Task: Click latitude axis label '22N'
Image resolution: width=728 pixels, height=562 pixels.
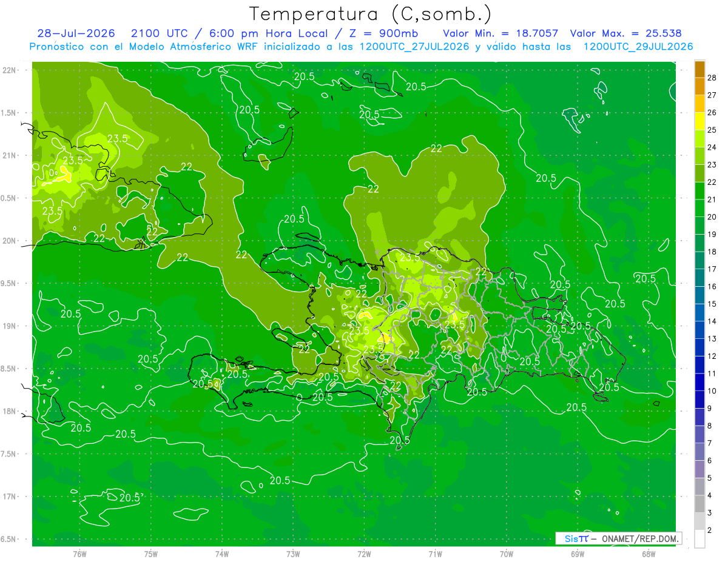Action: click(10, 70)
